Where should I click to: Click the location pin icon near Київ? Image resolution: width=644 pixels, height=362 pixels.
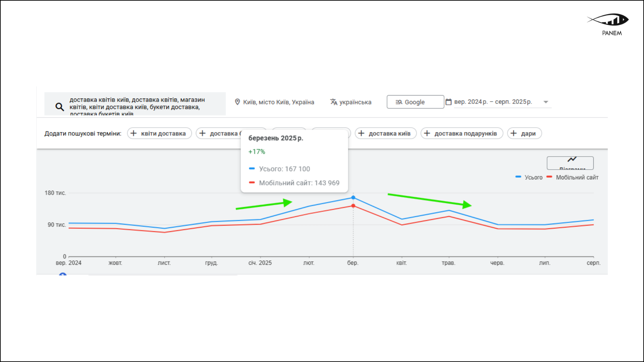tap(237, 102)
